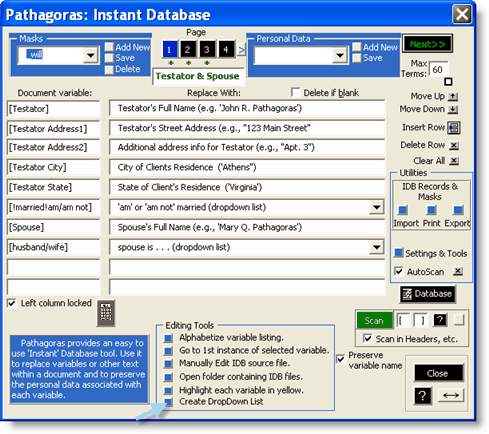The image size is (489, 434).
Task: Click the Database button
Action: pyautogui.click(x=427, y=294)
